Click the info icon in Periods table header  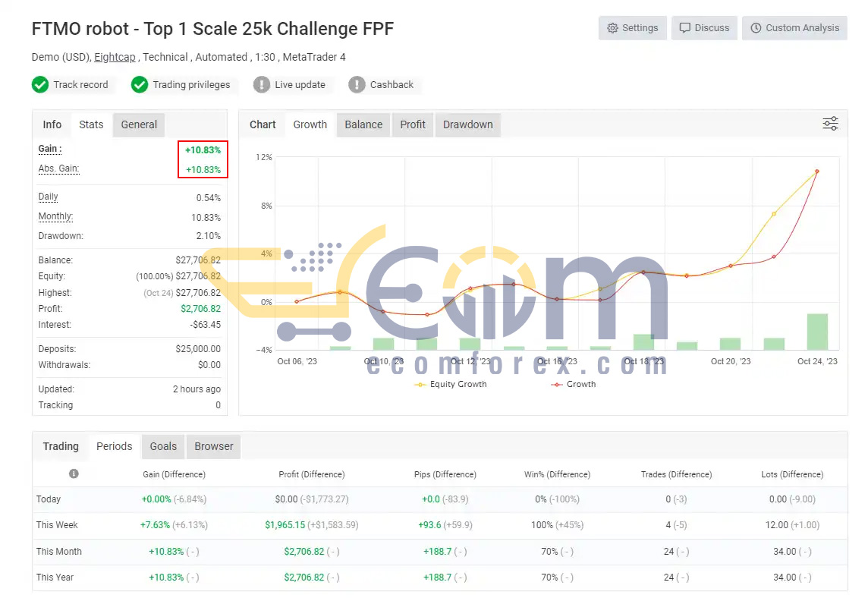[74, 474]
